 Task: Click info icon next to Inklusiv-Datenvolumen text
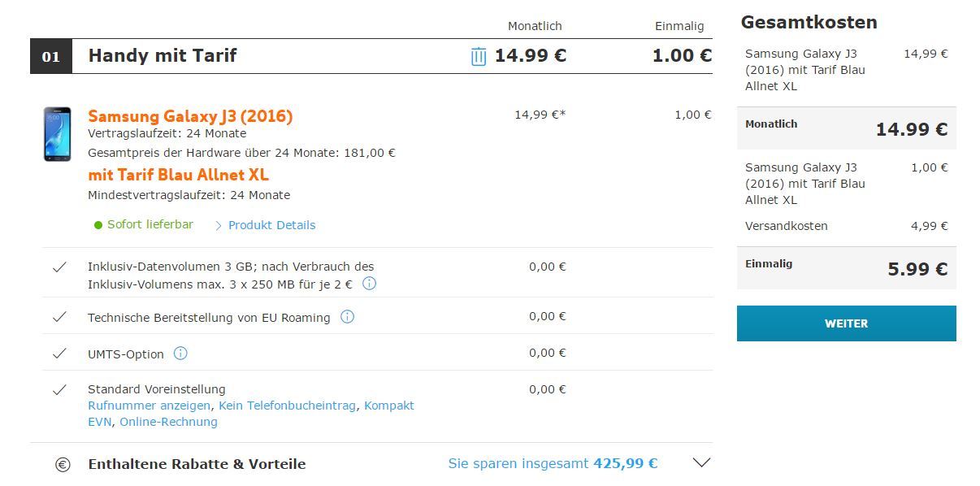(x=369, y=284)
